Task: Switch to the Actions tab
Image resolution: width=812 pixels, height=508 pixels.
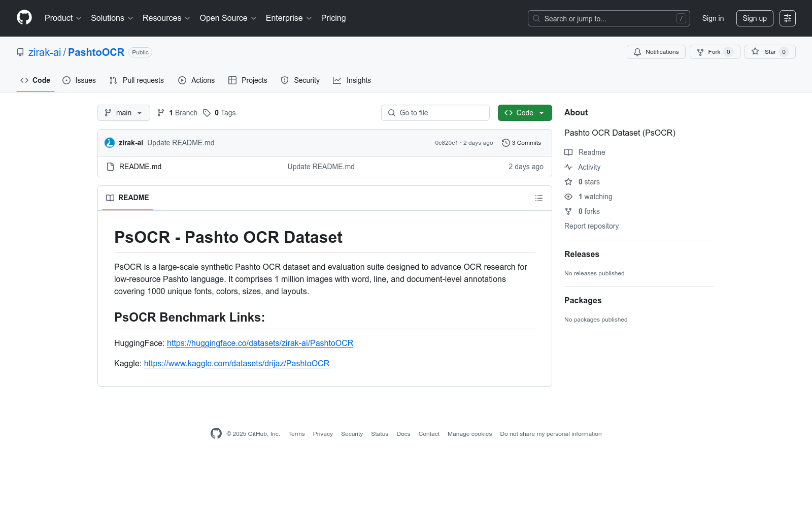Action: (x=196, y=80)
